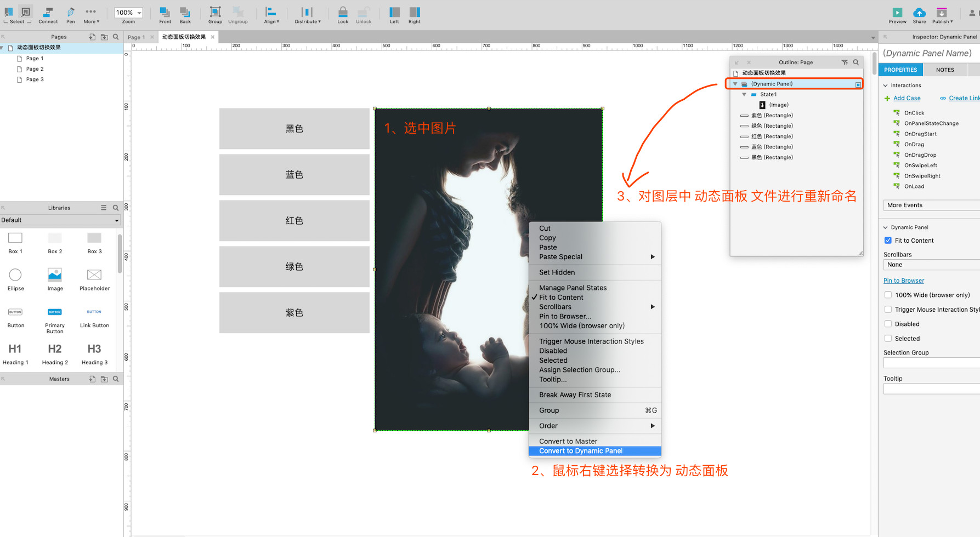Click the More Events button
980x537 pixels.
[x=904, y=204]
